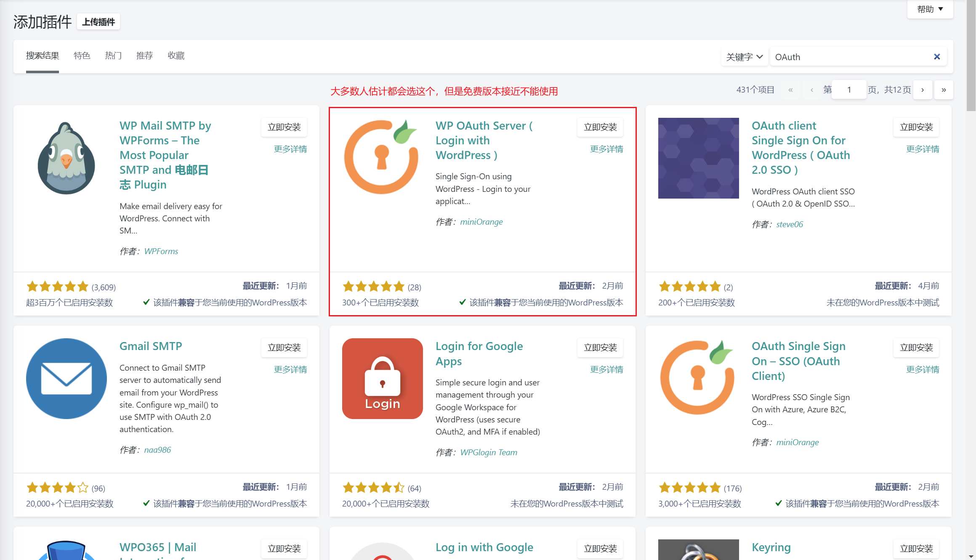
Task: Jump to last page of plugin results
Action: coord(944,90)
